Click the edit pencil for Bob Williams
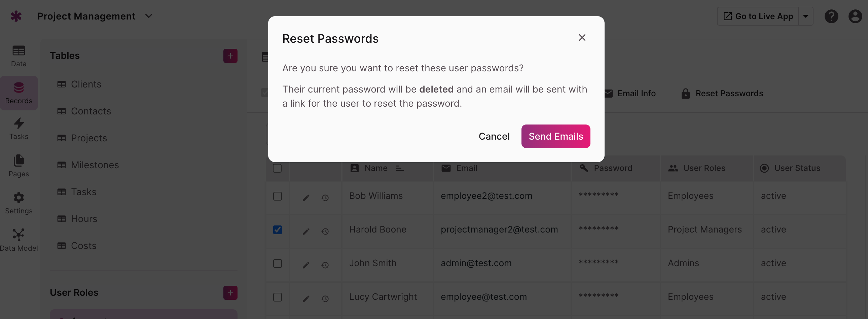868x319 pixels. click(x=305, y=198)
